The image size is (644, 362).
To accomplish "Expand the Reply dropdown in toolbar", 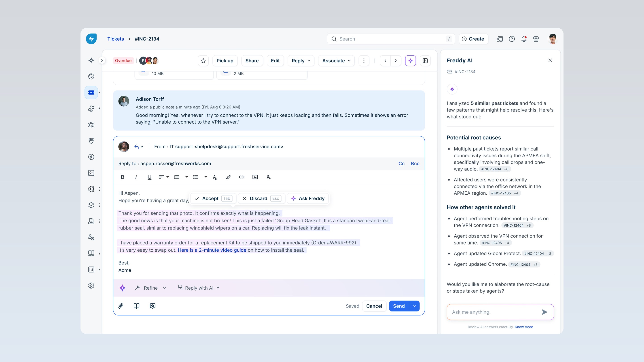I will pyautogui.click(x=301, y=61).
